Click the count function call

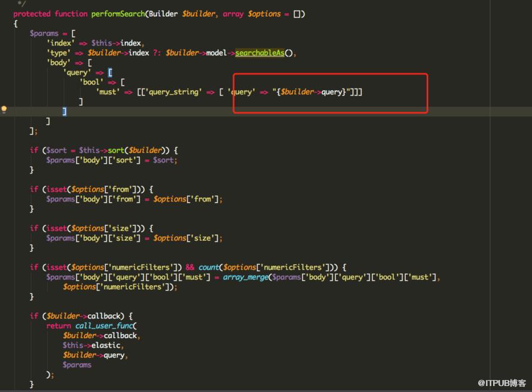point(209,268)
